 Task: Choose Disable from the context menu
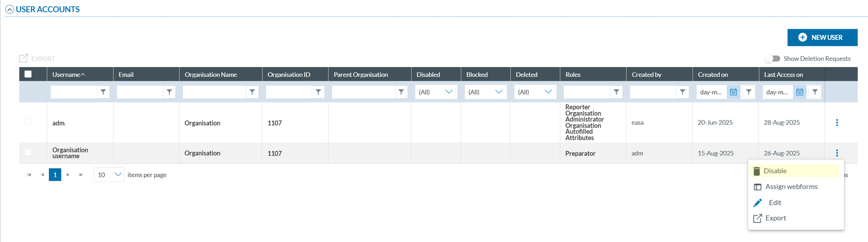tap(775, 171)
